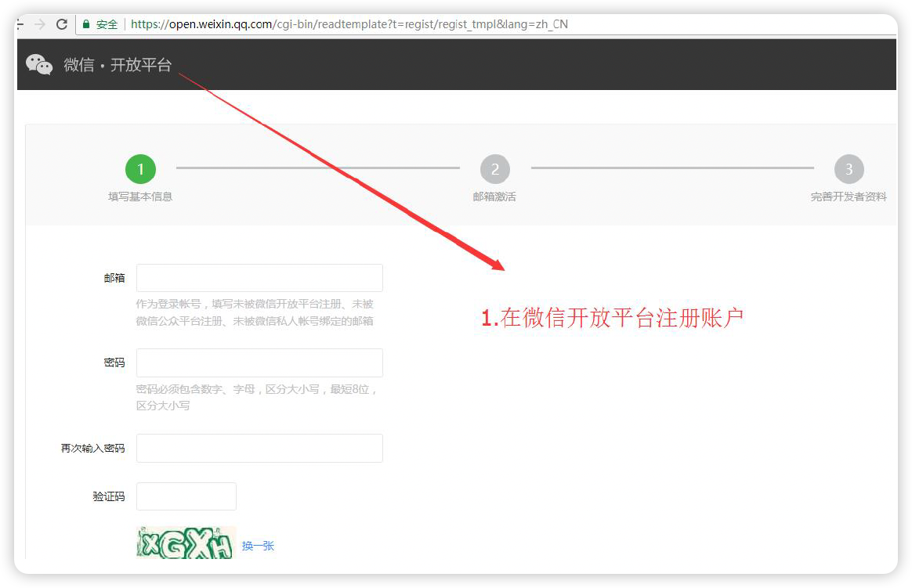The image size is (912, 588).
Task: Click the 换一张 link to refresh the captcha
Action: pos(258,546)
